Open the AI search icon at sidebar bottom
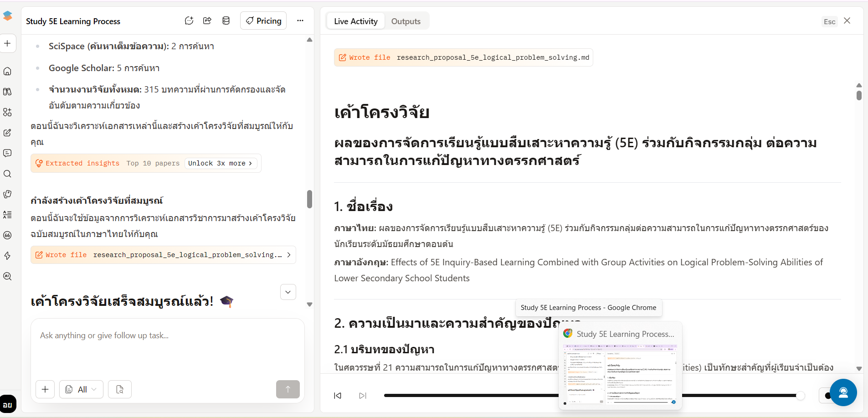The image size is (868, 418). click(7, 276)
